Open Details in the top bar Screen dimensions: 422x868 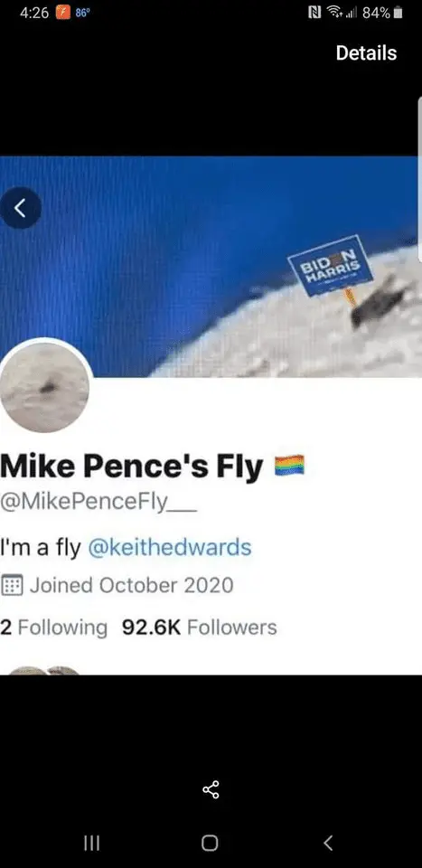(x=366, y=53)
